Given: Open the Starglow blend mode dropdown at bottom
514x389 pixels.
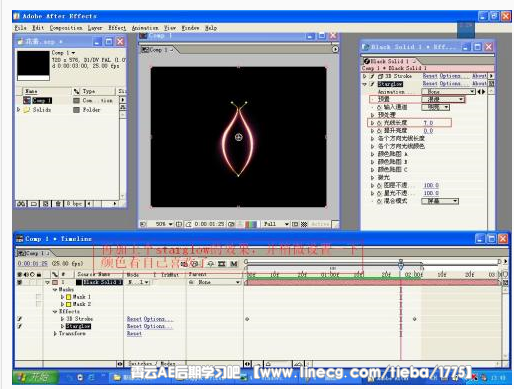Looking at the screenshot, I should click(x=440, y=201).
